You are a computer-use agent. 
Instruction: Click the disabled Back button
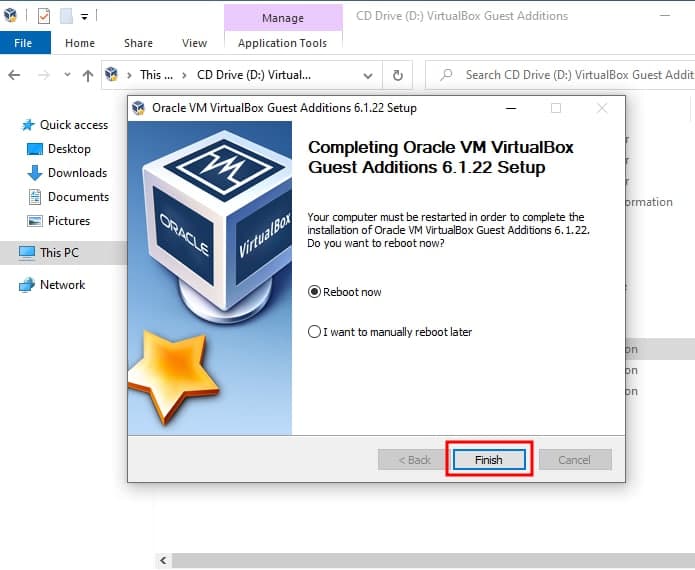[x=414, y=460]
